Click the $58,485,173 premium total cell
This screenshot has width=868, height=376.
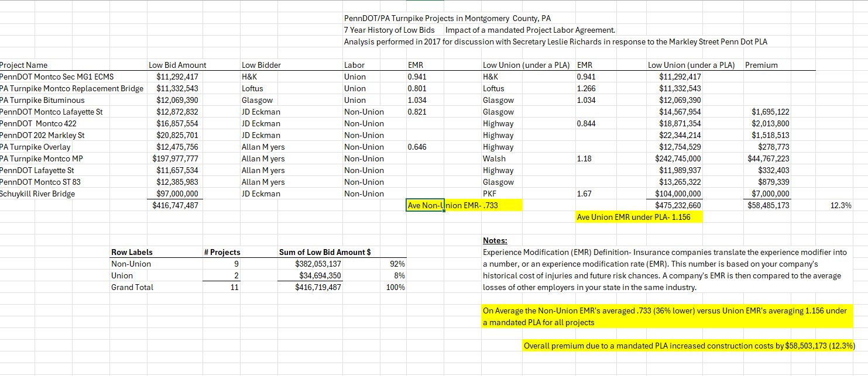768,205
